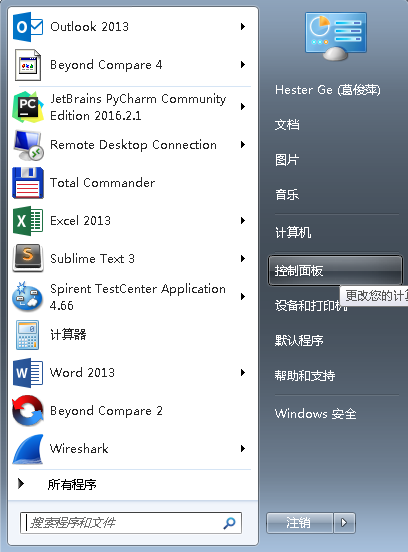This screenshot has width=408, height=552.
Task: Open the 图片 pictures folder
Action: [x=287, y=160]
